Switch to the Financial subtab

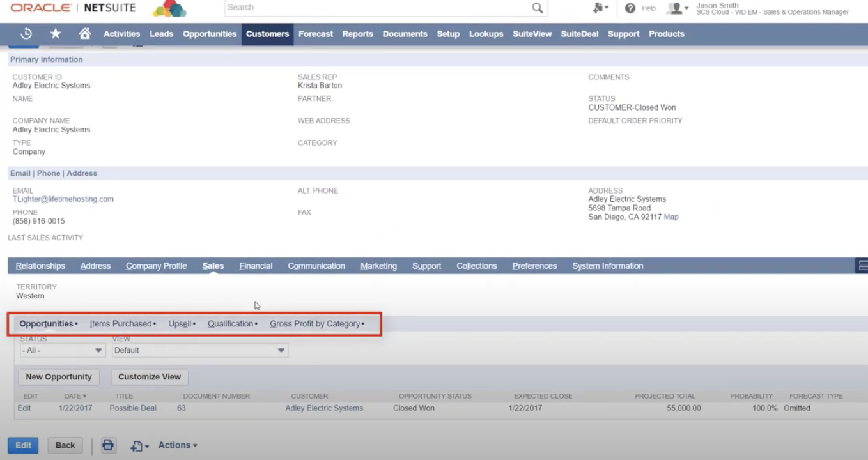(256, 266)
